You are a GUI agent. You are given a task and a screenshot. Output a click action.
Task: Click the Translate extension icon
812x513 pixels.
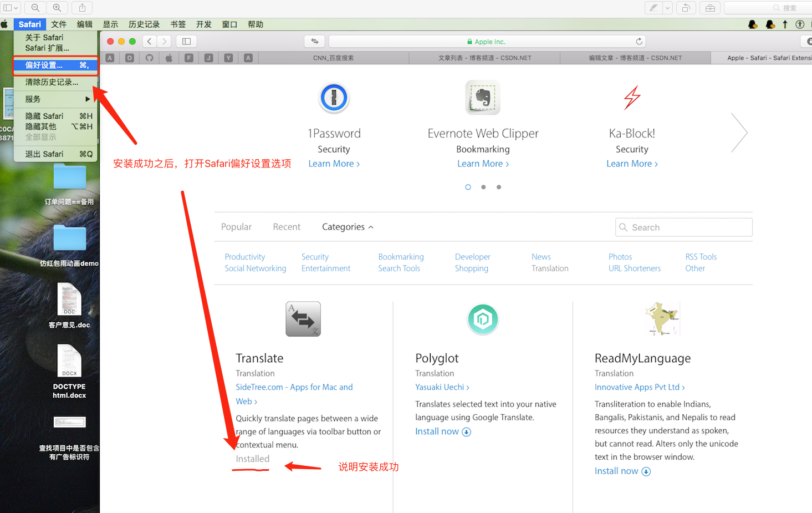[x=303, y=319]
